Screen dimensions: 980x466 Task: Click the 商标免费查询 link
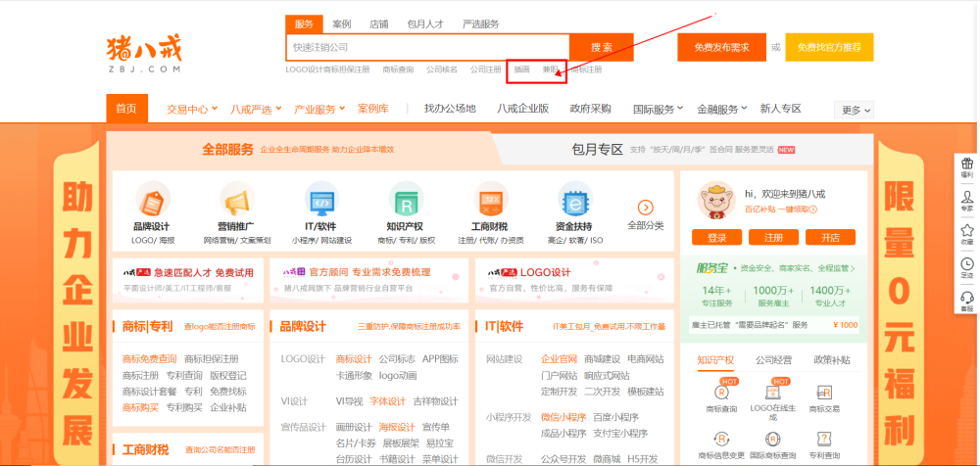coord(149,359)
